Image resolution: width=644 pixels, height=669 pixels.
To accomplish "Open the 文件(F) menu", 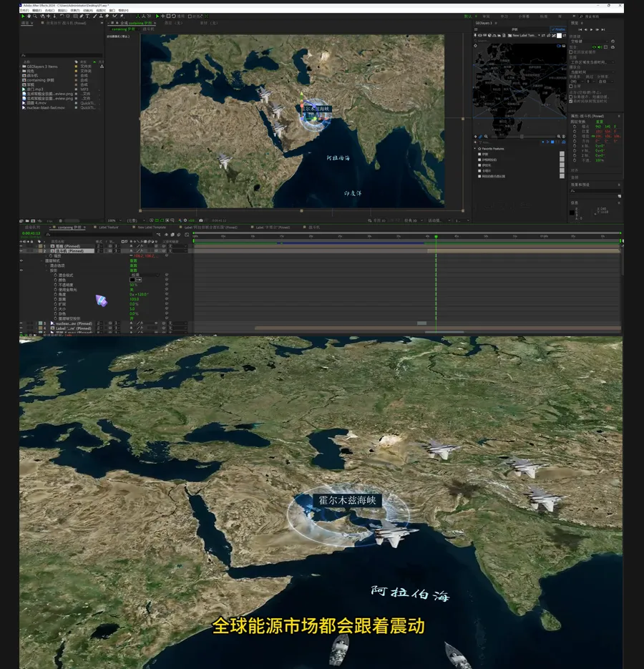I will (24, 10).
